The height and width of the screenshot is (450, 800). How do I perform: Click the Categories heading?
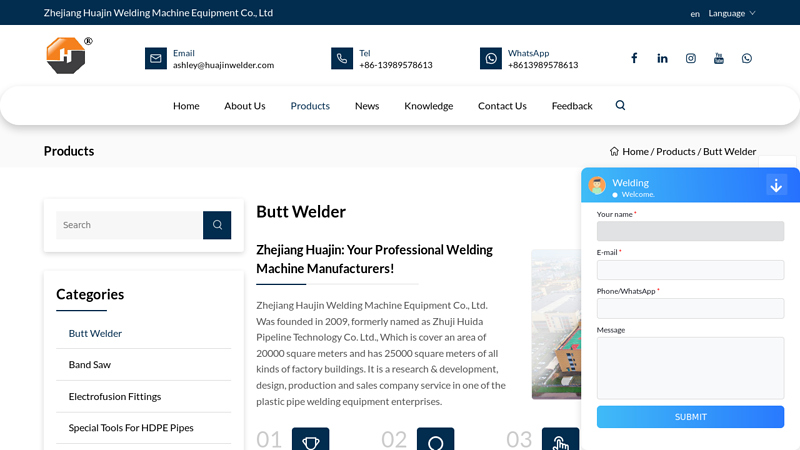90,294
